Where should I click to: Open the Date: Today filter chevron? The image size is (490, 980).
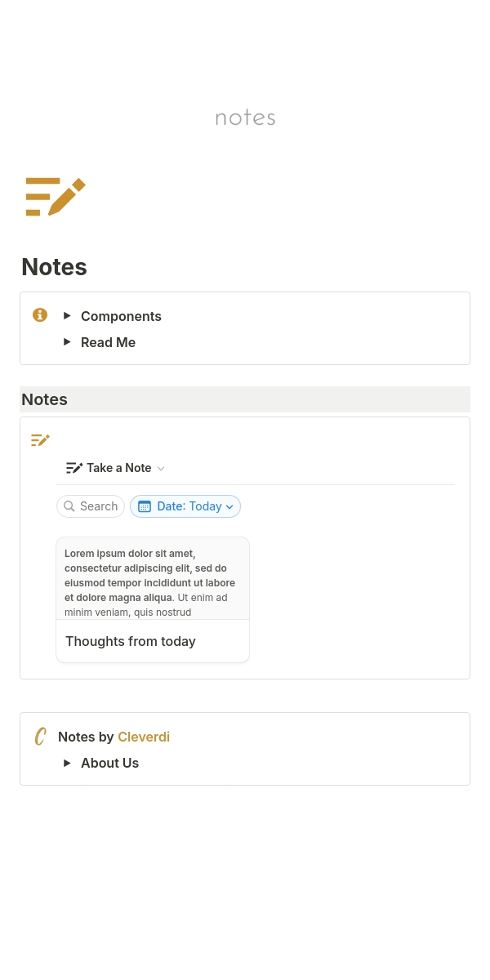pos(229,506)
